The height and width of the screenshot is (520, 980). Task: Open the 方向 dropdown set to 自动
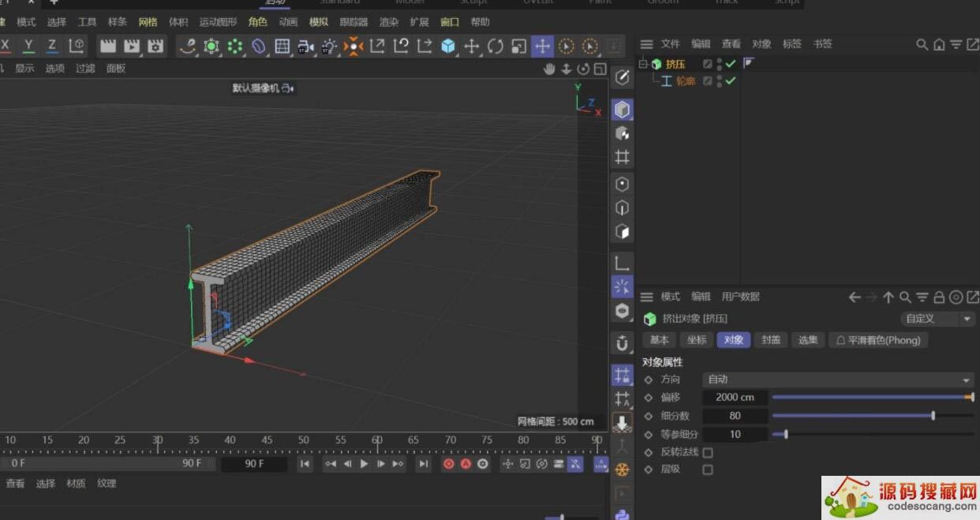click(838, 380)
